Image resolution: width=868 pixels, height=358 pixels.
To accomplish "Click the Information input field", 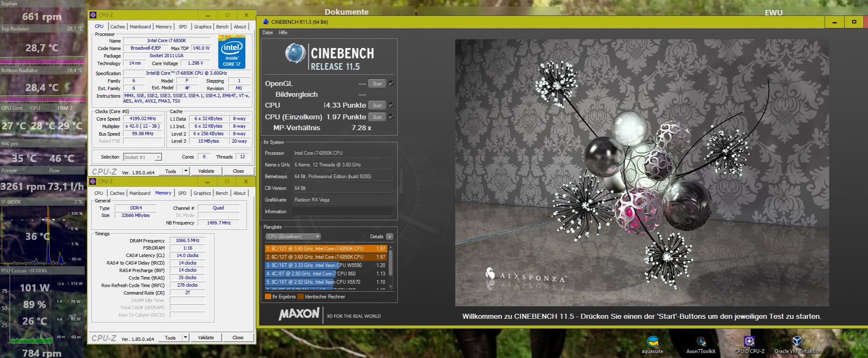I will [x=343, y=212].
